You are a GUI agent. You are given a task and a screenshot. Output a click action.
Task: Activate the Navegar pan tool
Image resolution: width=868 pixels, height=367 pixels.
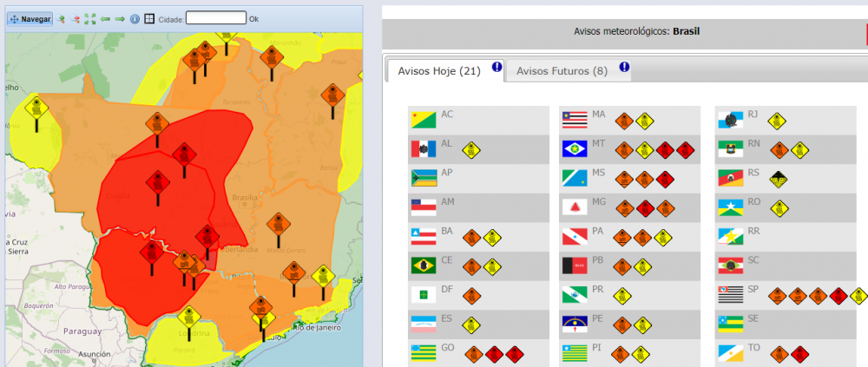coord(30,19)
